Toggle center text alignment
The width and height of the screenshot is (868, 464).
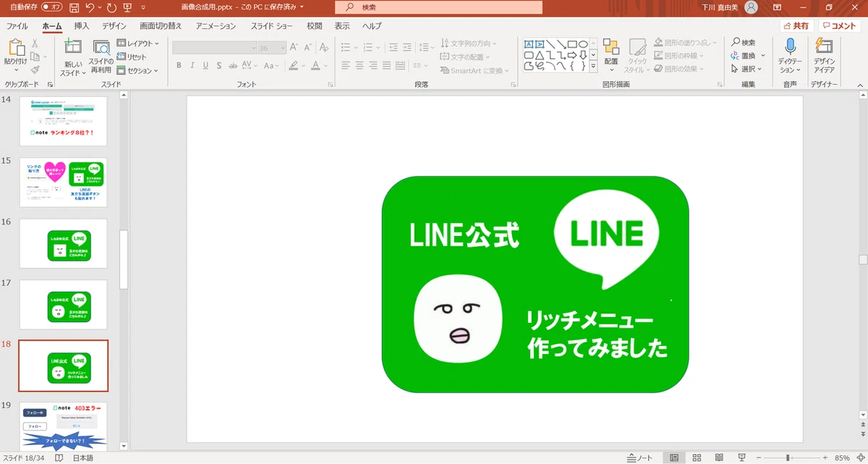tap(359, 65)
